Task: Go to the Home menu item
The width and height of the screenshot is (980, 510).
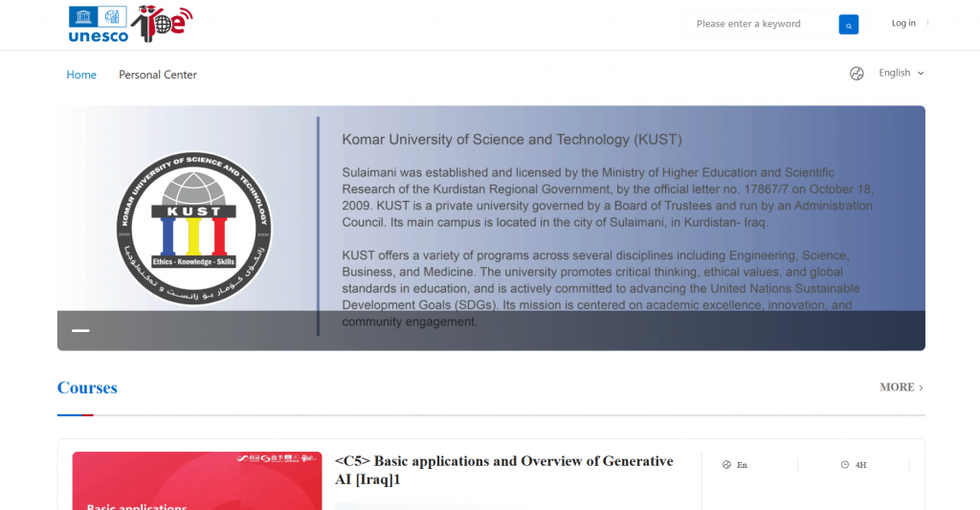Action: [81, 75]
